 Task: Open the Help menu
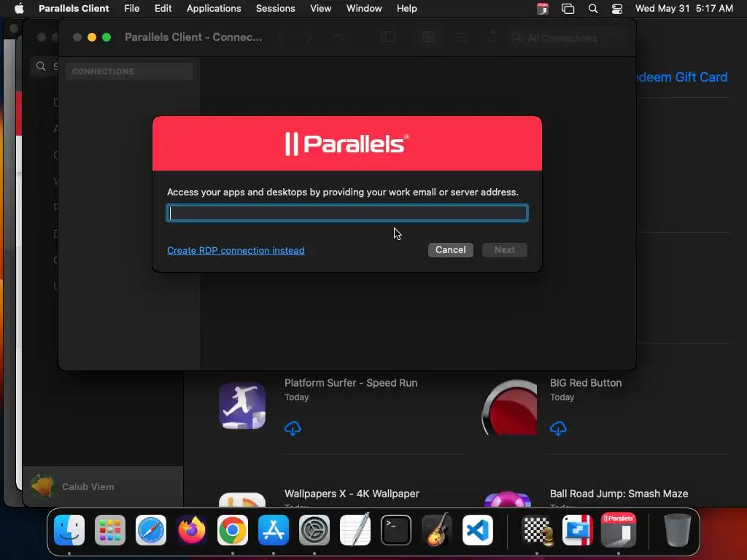tap(407, 8)
